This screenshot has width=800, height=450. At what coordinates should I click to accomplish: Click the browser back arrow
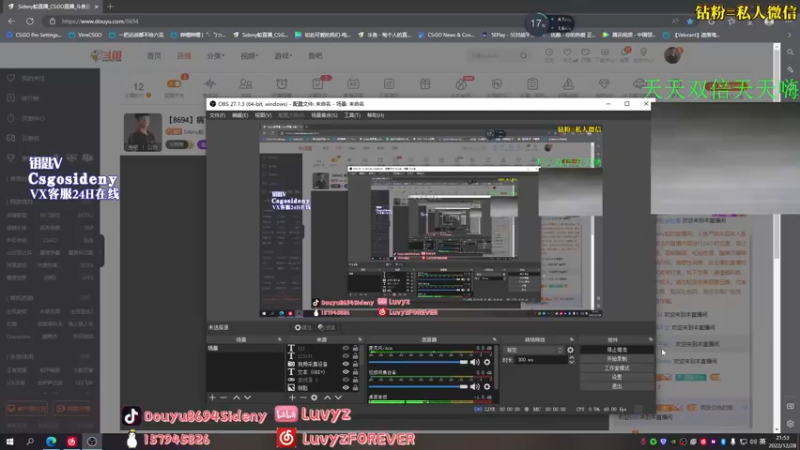pyautogui.click(x=12, y=21)
